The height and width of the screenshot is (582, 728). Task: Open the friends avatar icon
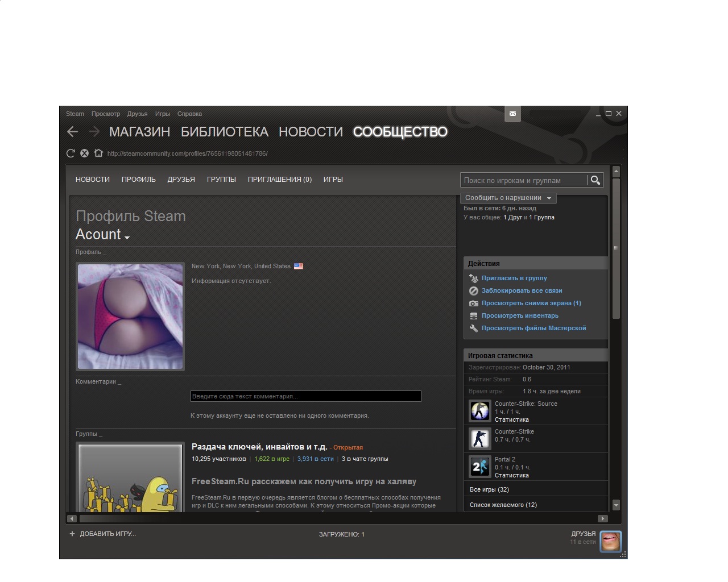click(611, 542)
